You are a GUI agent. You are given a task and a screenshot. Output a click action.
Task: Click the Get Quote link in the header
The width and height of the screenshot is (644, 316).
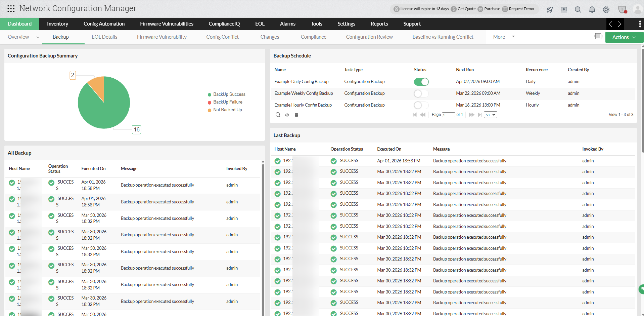point(466,9)
